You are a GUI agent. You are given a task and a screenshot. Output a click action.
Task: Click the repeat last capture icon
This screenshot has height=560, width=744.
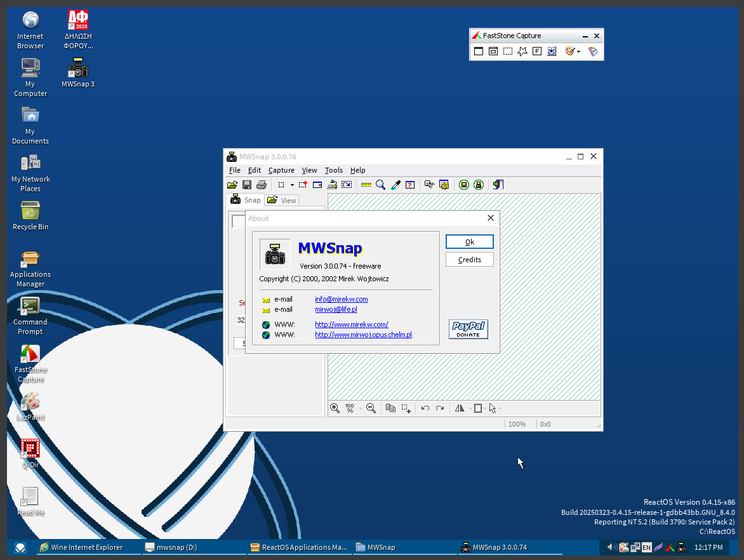tap(347, 185)
